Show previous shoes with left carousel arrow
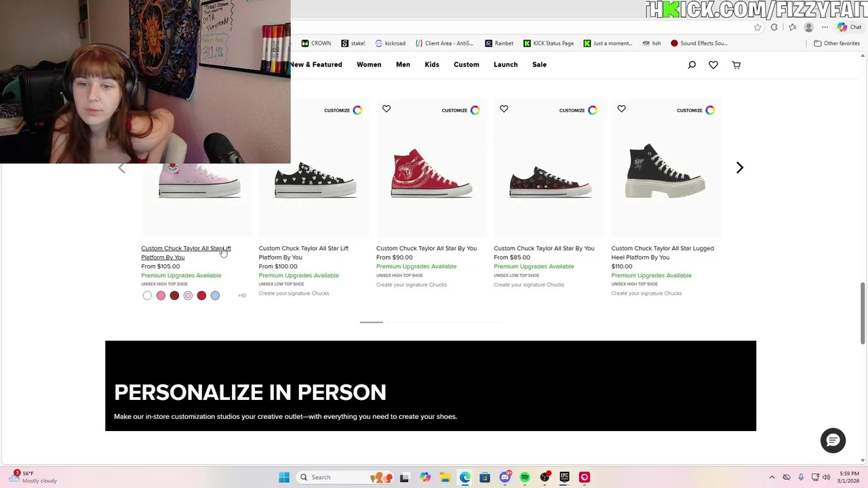 (x=121, y=168)
